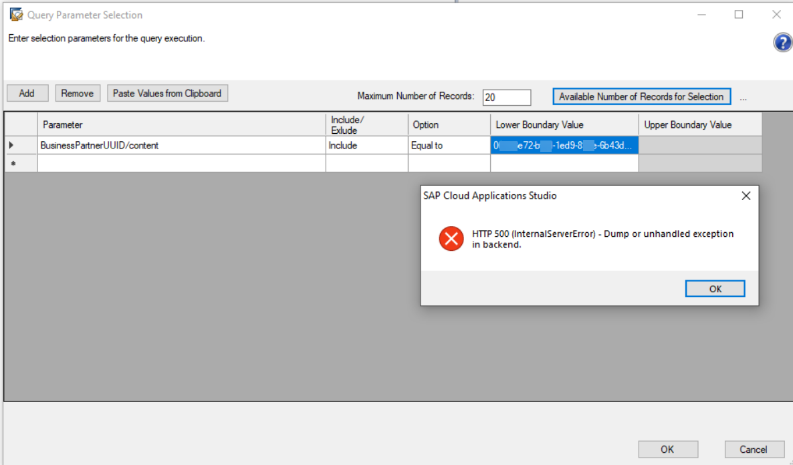
Task: Select the BusinessPartnerUUID/content parameter cell
Action: click(x=182, y=145)
